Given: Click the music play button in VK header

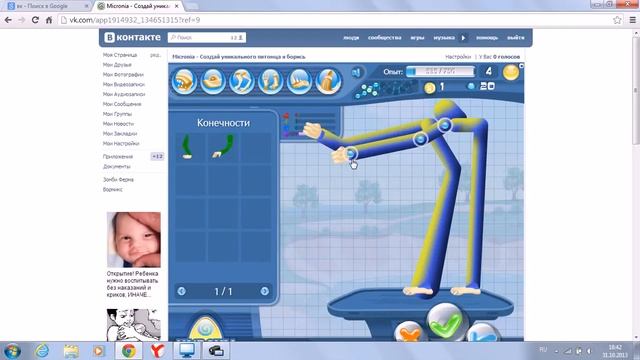Looking at the screenshot, I should (x=463, y=38).
